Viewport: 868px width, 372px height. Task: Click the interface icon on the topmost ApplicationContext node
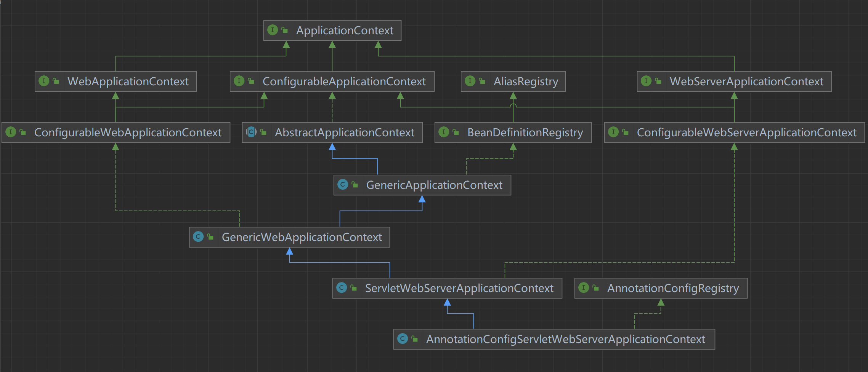(273, 30)
